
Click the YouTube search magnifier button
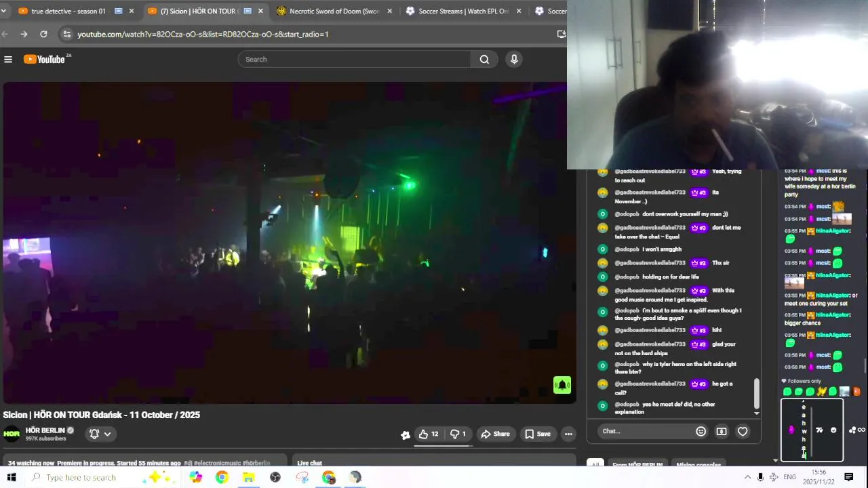click(x=484, y=60)
